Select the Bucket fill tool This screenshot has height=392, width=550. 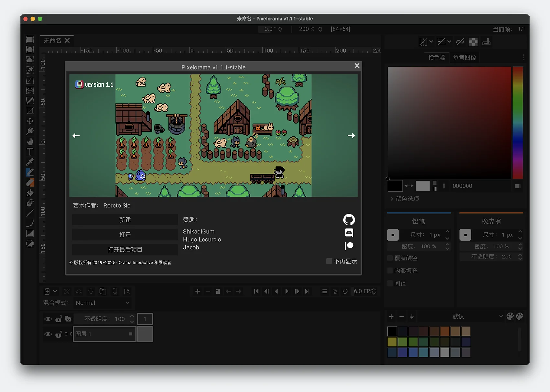[x=30, y=193]
